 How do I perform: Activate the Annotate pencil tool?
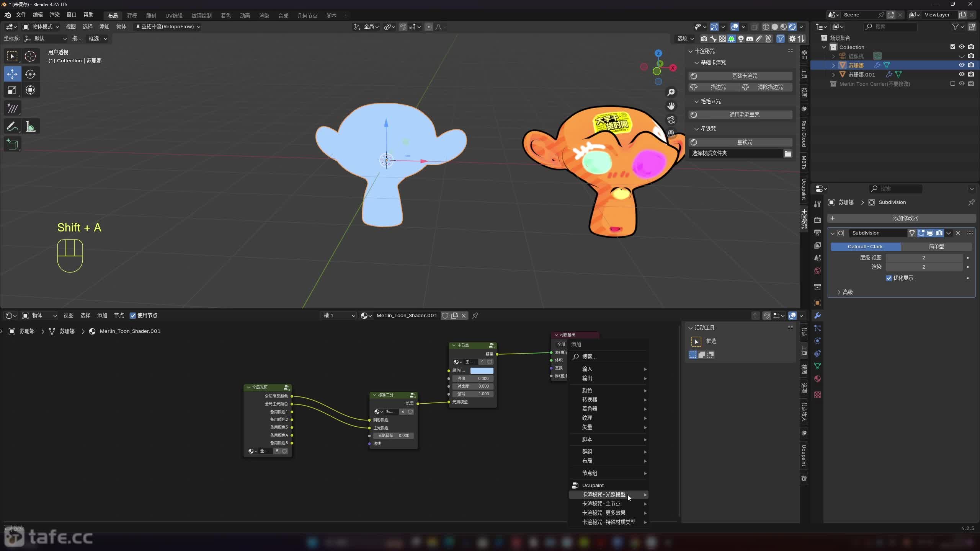click(x=12, y=127)
